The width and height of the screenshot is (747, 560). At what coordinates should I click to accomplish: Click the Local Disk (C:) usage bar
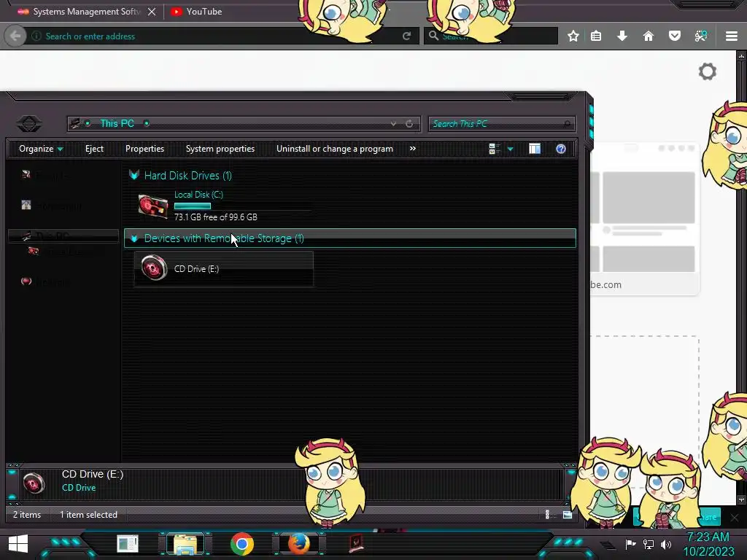(193, 206)
